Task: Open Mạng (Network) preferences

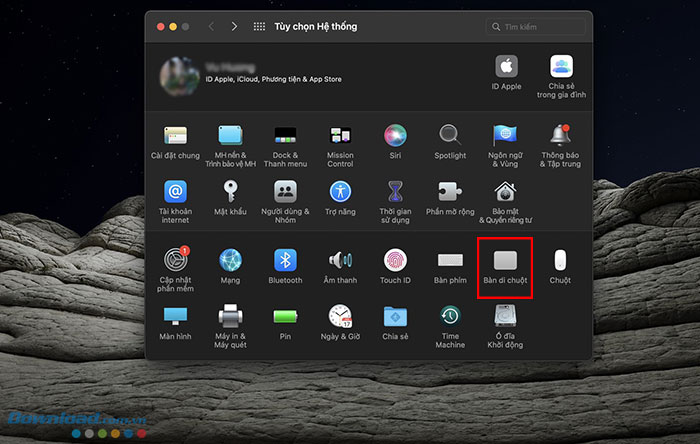Action: click(x=230, y=261)
